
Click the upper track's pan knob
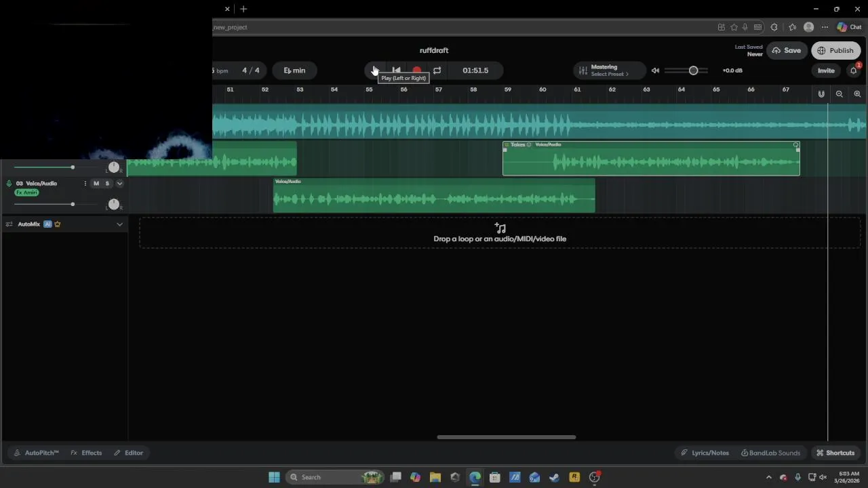coord(114,167)
